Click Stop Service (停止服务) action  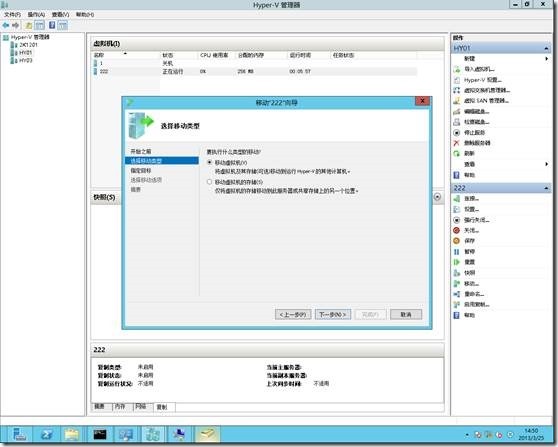tap(475, 133)
